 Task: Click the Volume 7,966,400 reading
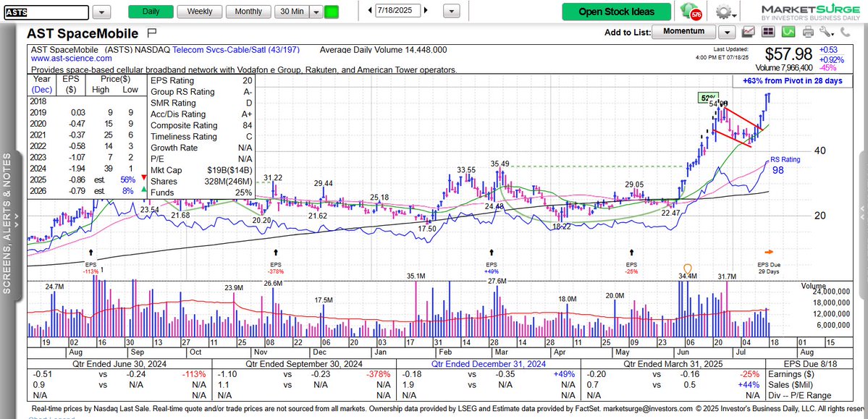click(x=784, y=68)
